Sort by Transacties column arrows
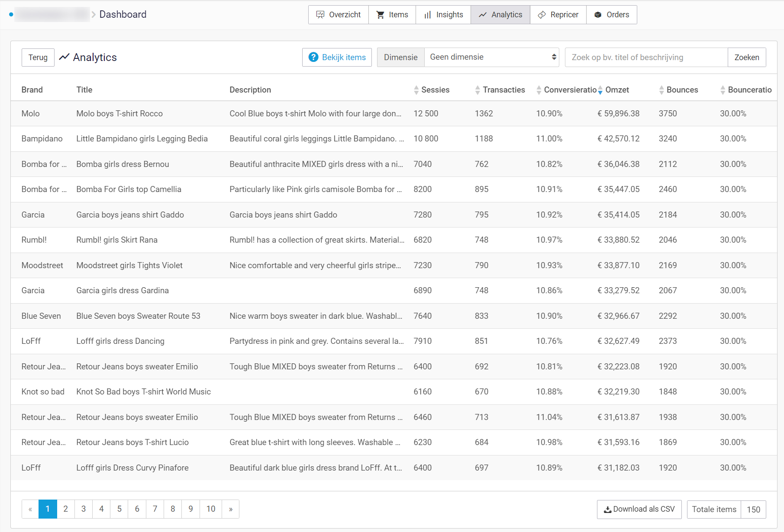This screenshot has width=784, height=532. point(477,90)
